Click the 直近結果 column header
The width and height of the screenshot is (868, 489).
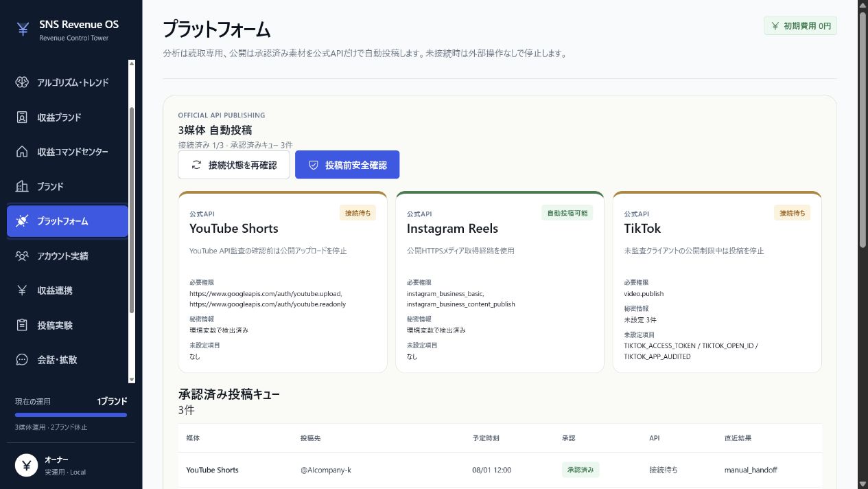coord(738,437)
